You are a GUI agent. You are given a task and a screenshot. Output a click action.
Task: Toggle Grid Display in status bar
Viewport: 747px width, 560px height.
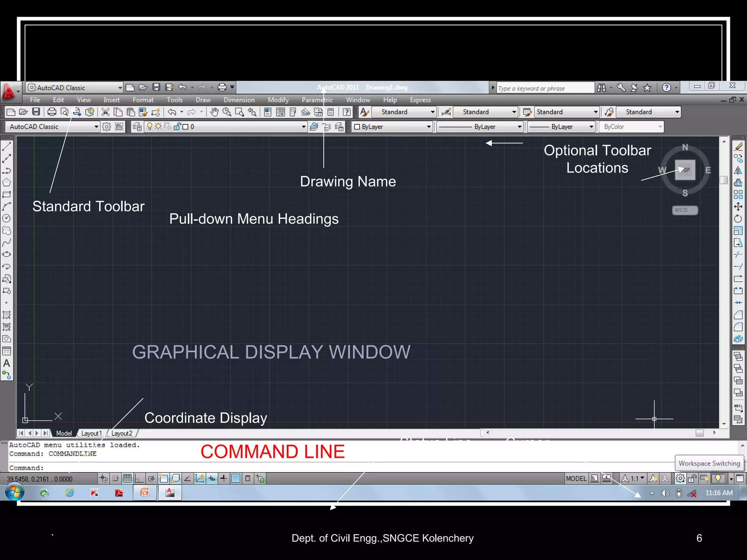coord(127,478)
